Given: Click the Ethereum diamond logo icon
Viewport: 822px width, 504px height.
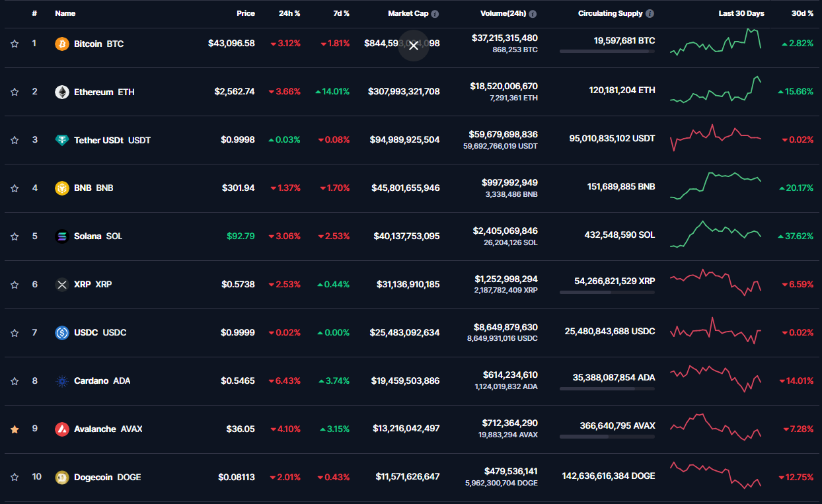Looking at the screenshot, I should pos(62,92).
